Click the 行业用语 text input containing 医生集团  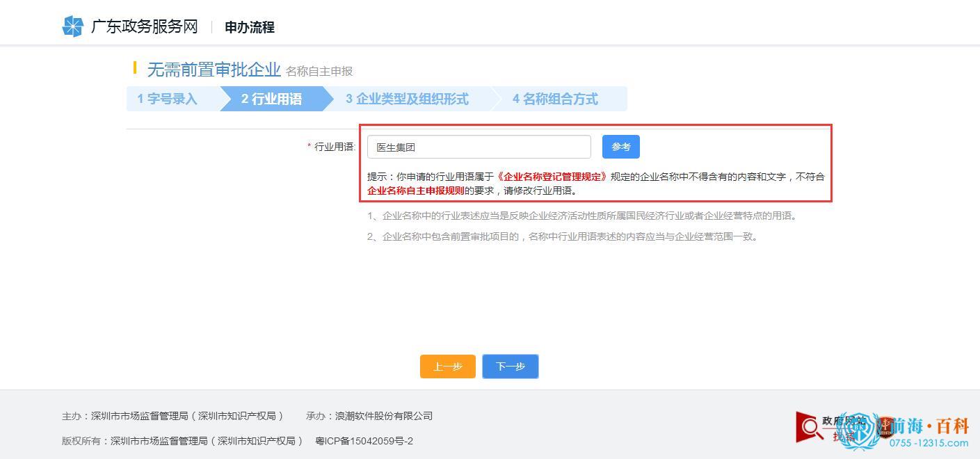pos(479,146)
